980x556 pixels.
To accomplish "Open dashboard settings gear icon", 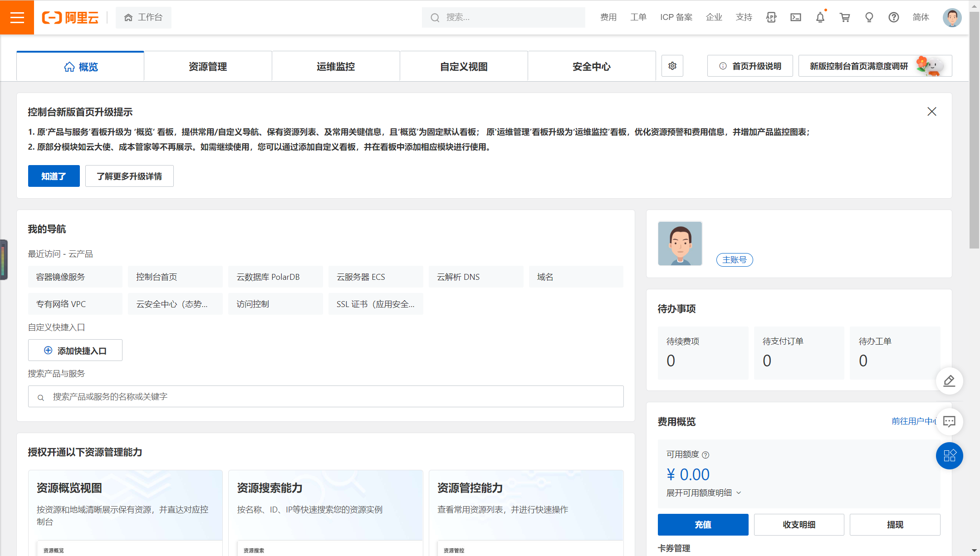I will click(672, 66).
